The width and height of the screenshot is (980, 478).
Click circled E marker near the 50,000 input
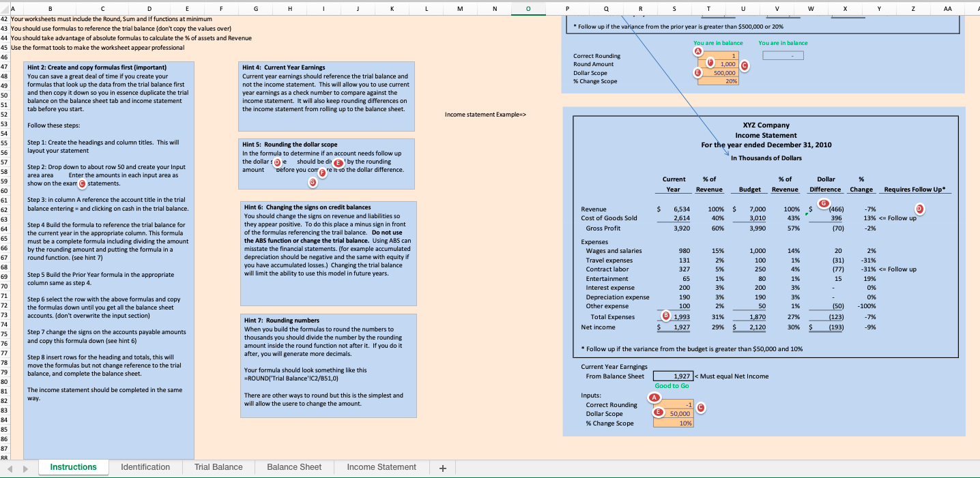[x=657, y=412]
